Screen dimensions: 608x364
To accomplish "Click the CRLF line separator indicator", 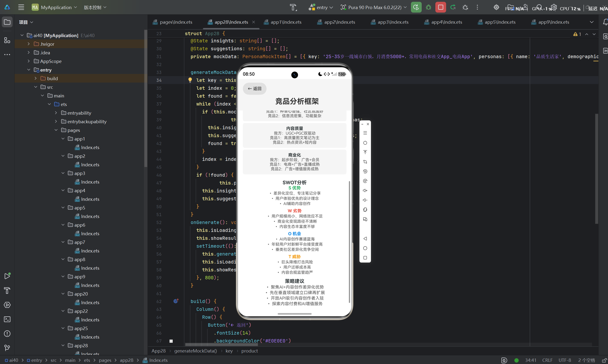I will pos(547,360).
